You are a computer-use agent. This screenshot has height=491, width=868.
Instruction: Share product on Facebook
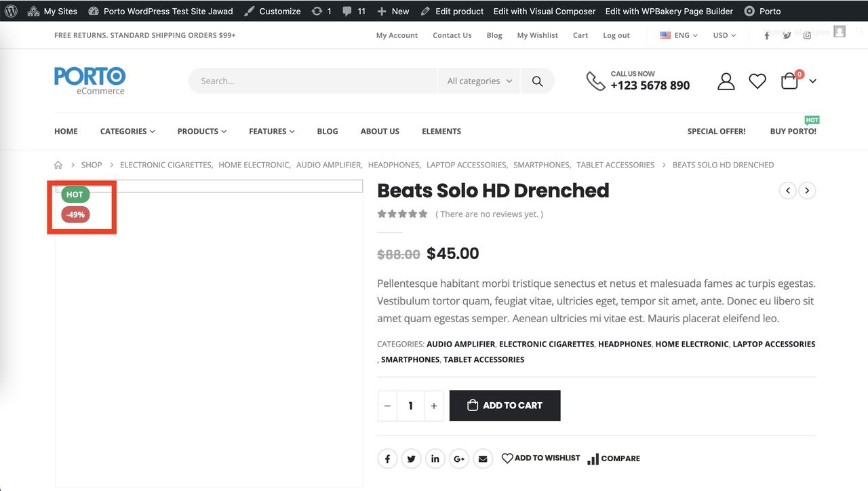(x=387, y=459)
